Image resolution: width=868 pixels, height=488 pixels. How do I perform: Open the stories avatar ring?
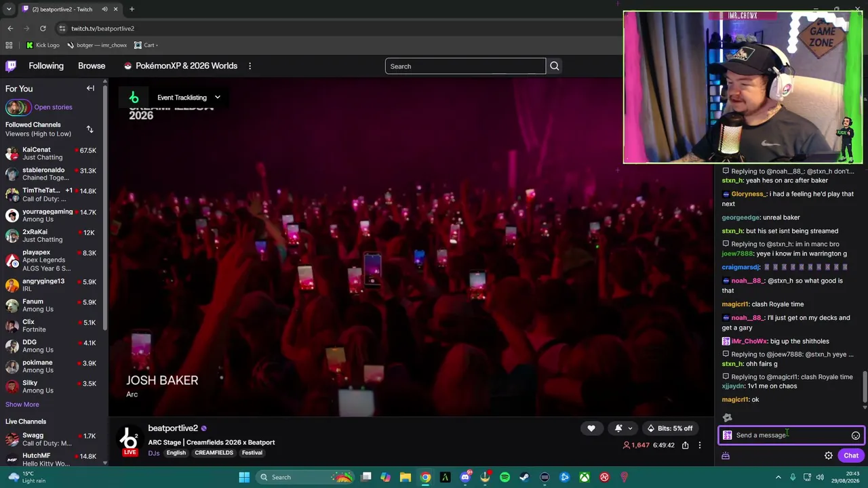pos(18,107)
